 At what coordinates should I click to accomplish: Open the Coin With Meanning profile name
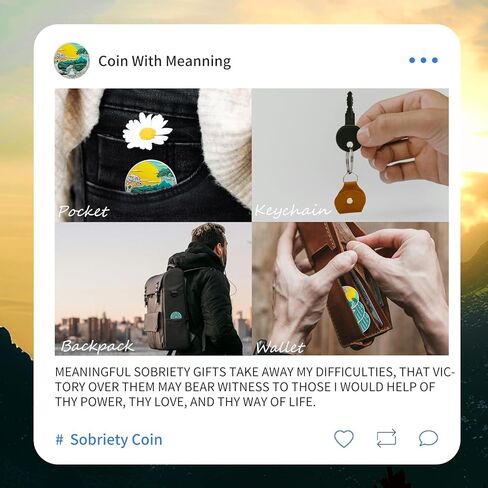[x=165, y=61]
